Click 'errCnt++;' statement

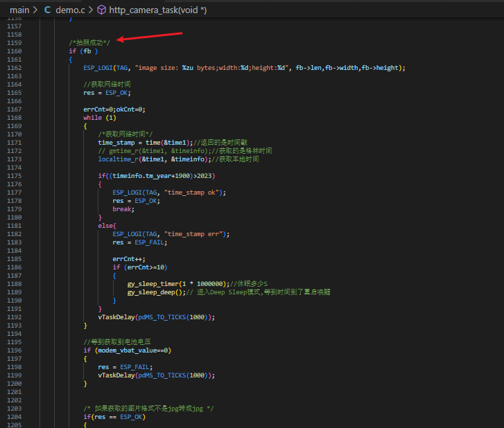click(x=129, y=259)
